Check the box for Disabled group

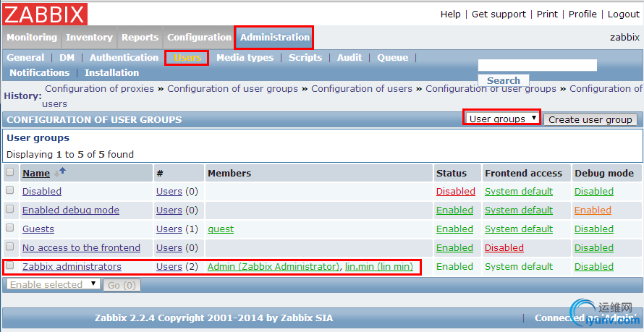10,190
